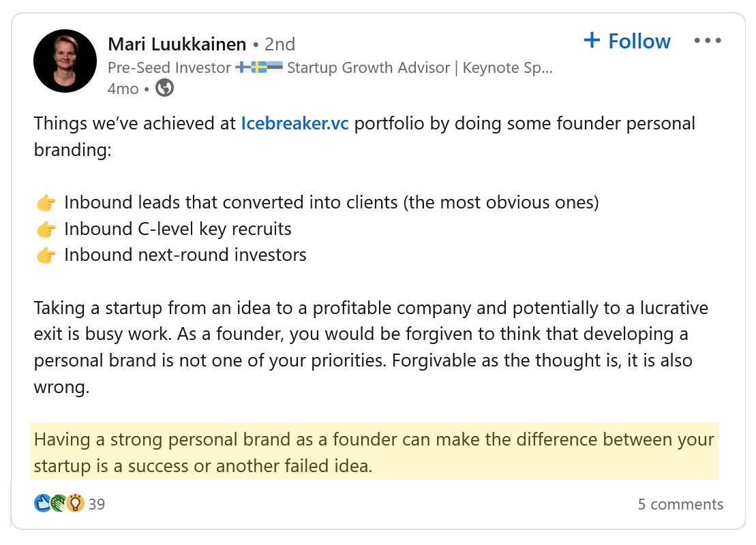Click the highlighted strong personal brand sentence
This screenshot has width=756, height=545.
(374, 452)
